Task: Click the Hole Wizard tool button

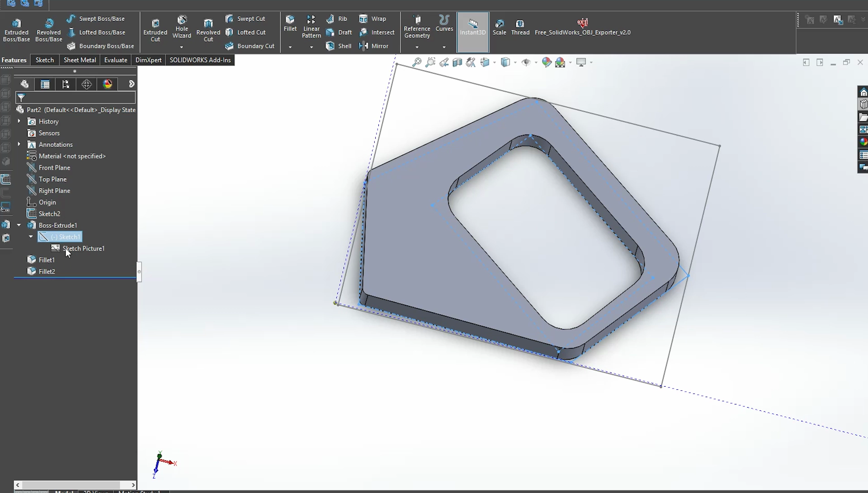Action: [182, 28]
